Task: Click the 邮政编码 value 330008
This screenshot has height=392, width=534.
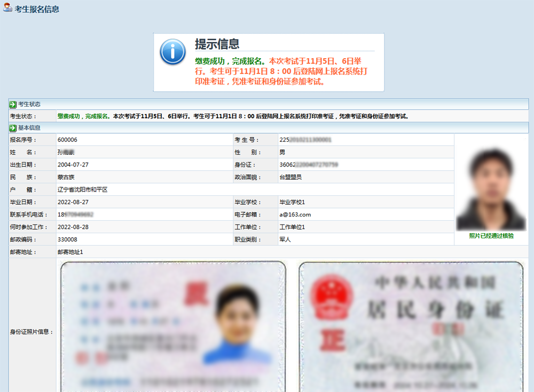Action: point(67,240)
